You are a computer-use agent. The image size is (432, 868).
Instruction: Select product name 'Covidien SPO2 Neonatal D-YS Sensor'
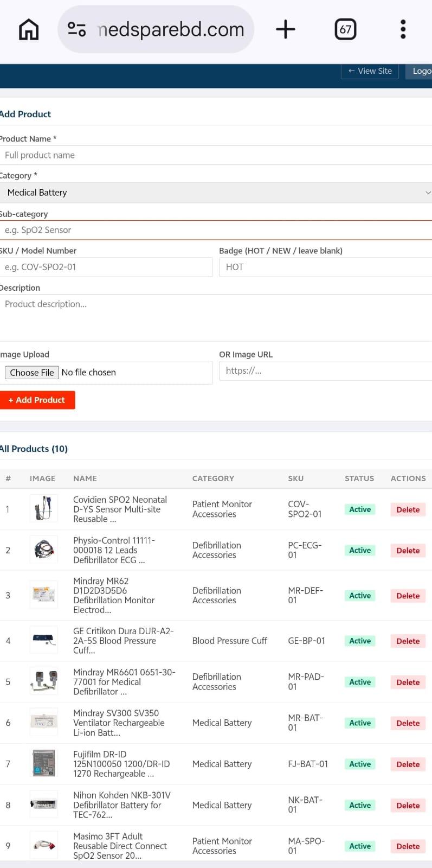click(x=120, y=509)
